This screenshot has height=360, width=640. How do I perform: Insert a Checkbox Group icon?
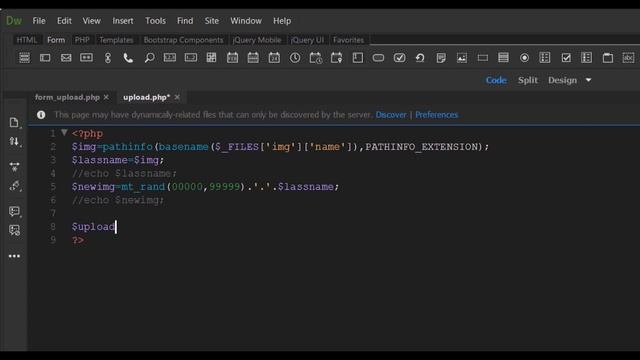[x=587, y=58]
